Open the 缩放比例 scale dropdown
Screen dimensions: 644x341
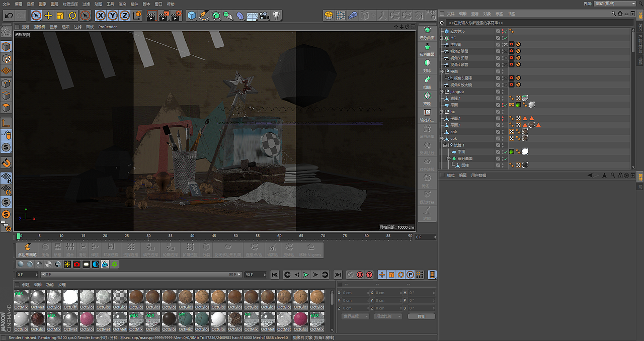pyautogui.click(x=387, y=316)
